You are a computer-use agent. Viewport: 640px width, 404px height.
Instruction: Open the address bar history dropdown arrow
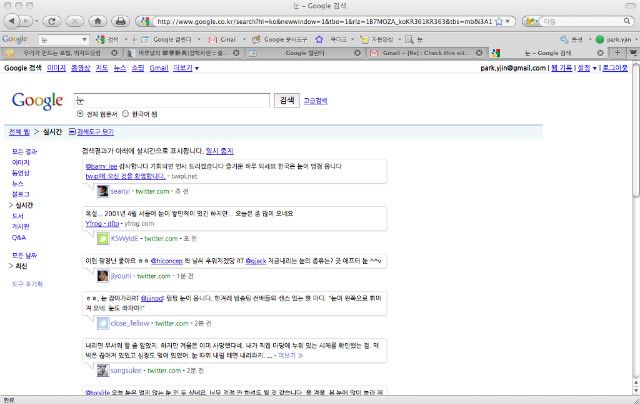[x=508, y=21]
